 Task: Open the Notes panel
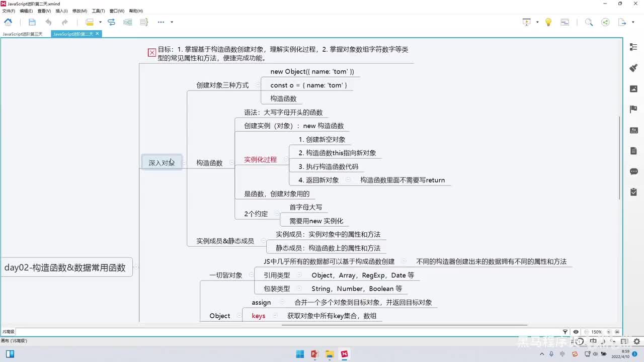tap(633, 151)
